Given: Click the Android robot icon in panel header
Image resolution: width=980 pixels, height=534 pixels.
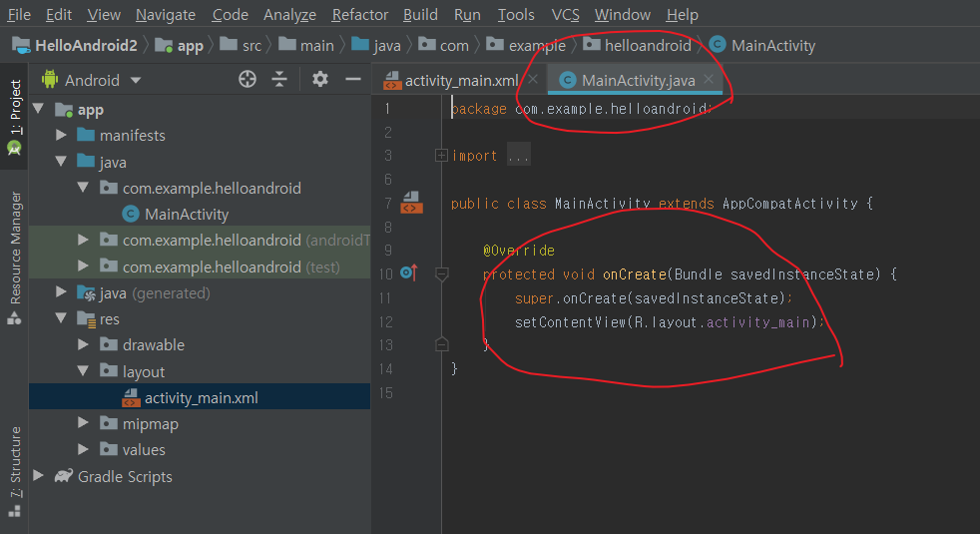Looking at the screenshot, I should [49, 80].
